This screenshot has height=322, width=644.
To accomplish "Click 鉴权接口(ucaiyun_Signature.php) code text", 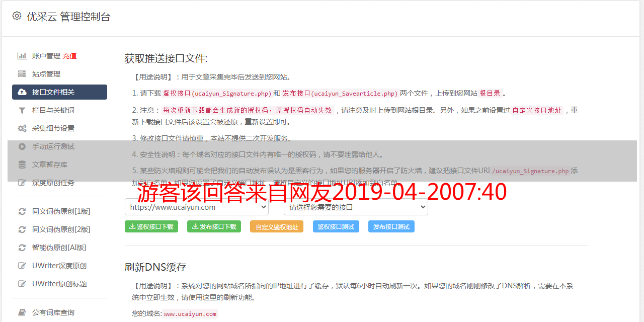I will (x=217, y=94).
